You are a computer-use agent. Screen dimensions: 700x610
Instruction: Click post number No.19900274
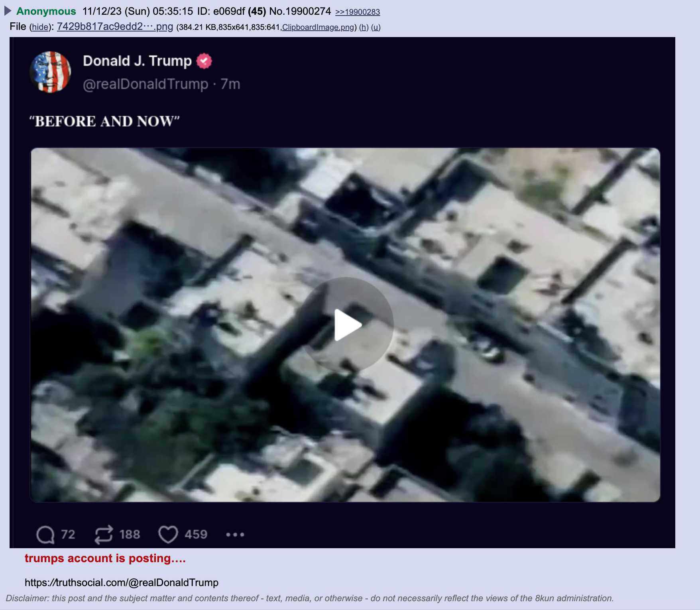pos(300,11)
